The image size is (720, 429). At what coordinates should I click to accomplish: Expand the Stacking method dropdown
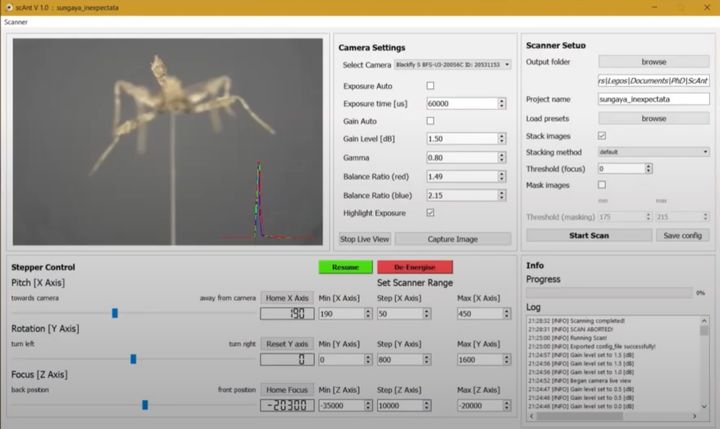(653, 152)
